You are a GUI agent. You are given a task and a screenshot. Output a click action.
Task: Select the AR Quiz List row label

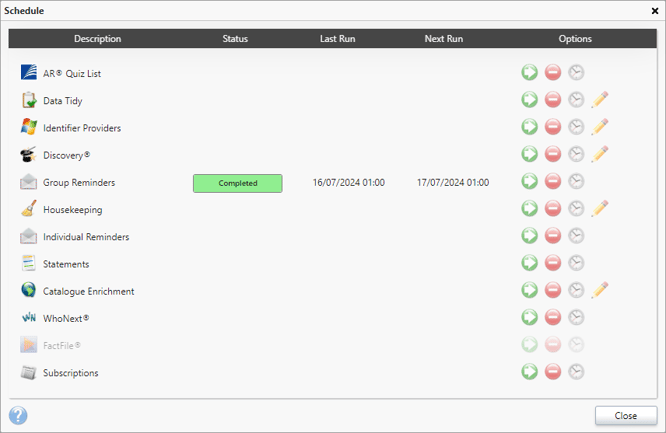(72, 74)
